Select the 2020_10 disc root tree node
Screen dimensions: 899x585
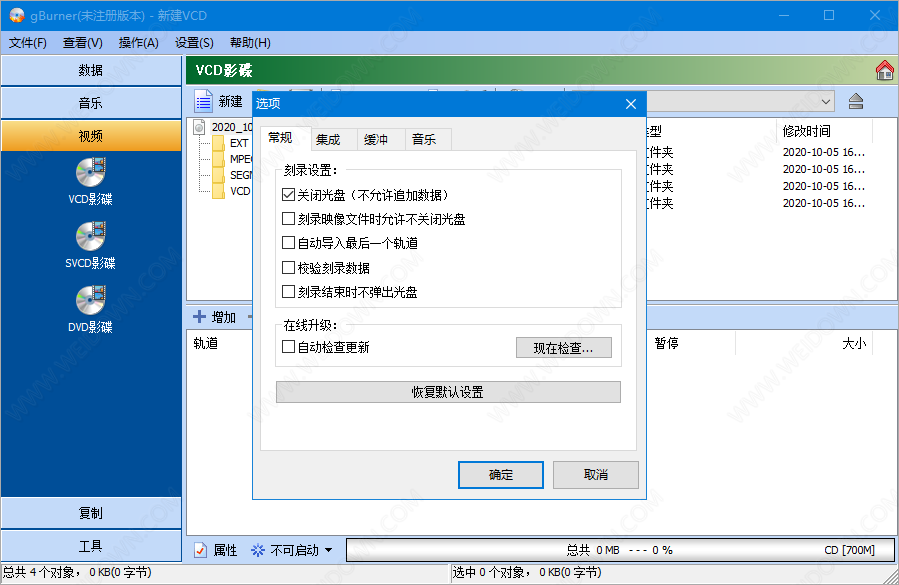click(x=232, y=127)
